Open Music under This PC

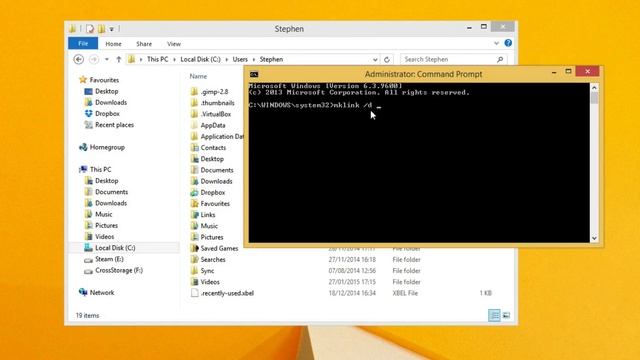point(103,214)
